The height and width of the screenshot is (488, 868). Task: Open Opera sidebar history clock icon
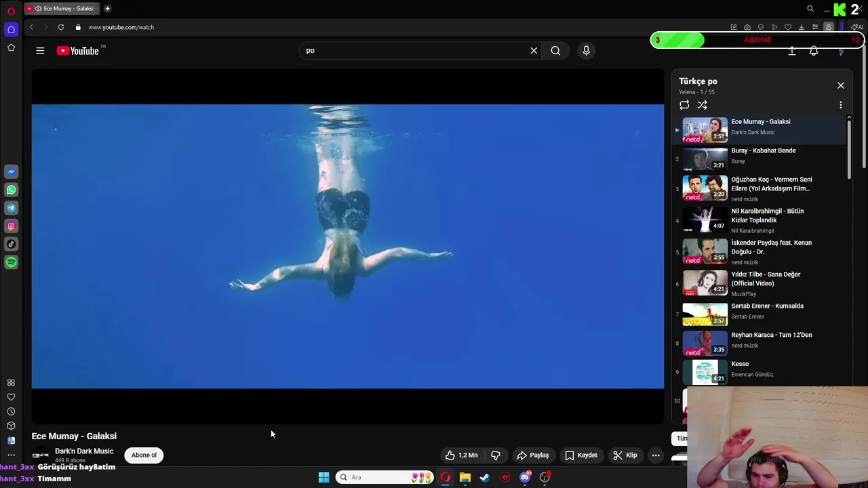click(11, 411)
